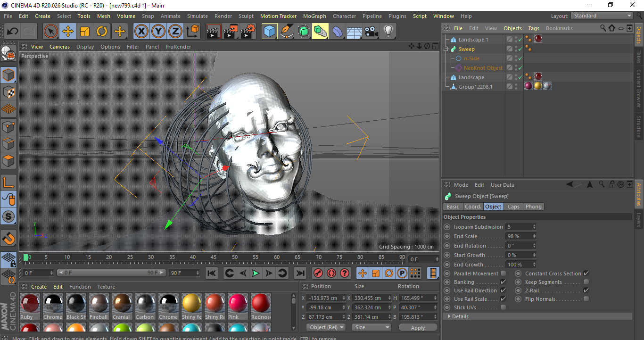Select the Live Selection tool
Screen dimensions: 644x340
coord(51,32)
